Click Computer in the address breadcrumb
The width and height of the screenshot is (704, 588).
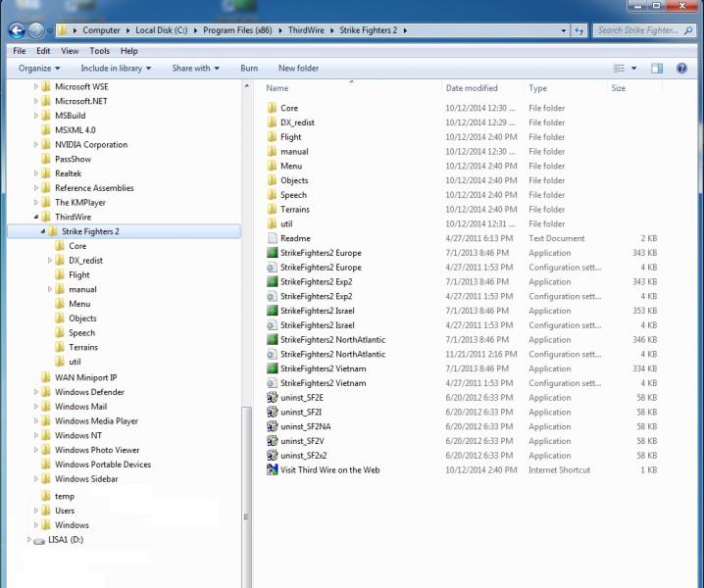click(x=101, y=30)
